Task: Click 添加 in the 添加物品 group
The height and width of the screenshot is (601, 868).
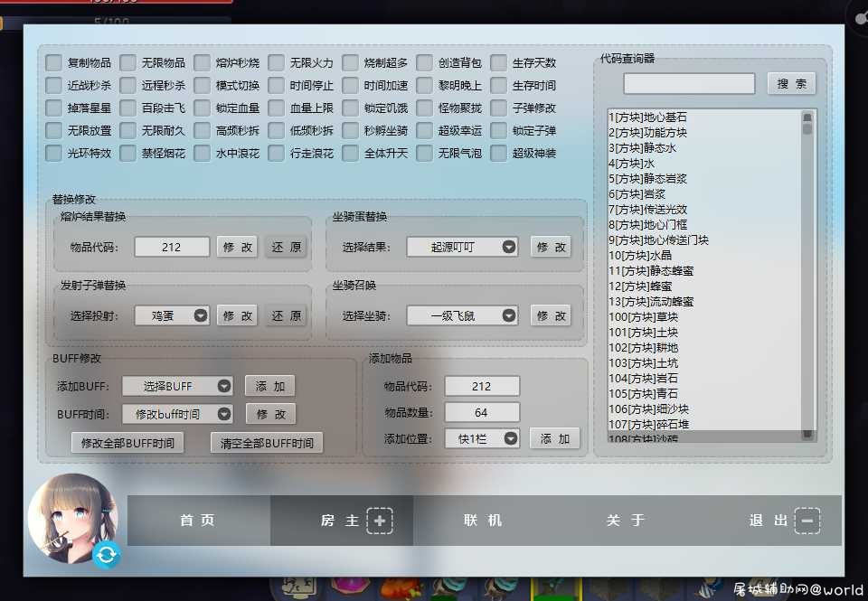Action: [554, 438]
